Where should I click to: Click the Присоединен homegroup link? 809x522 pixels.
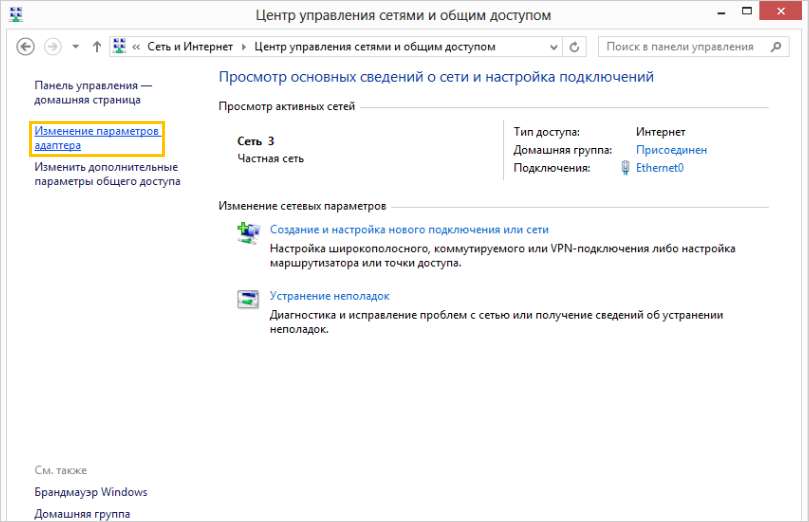click(x=671, y=150)
